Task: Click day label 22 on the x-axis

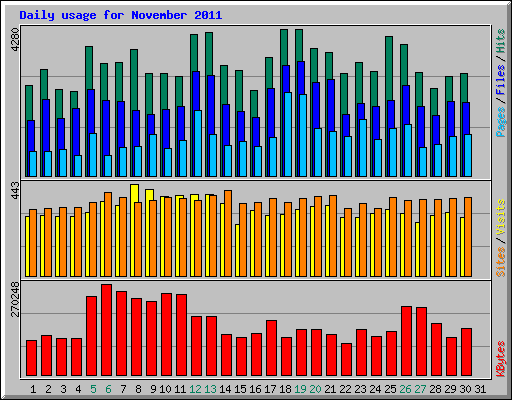Action: coord(345,389)
